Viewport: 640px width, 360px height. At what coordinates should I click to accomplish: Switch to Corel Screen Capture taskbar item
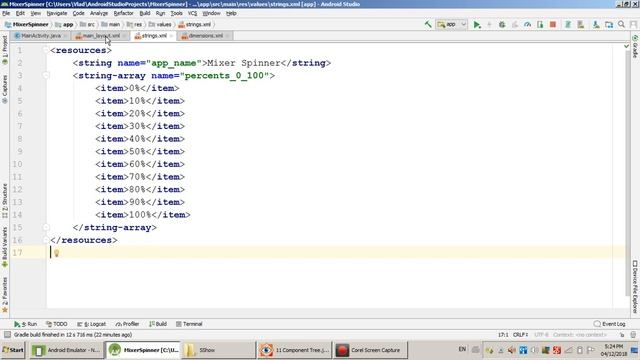coord(370,350)
